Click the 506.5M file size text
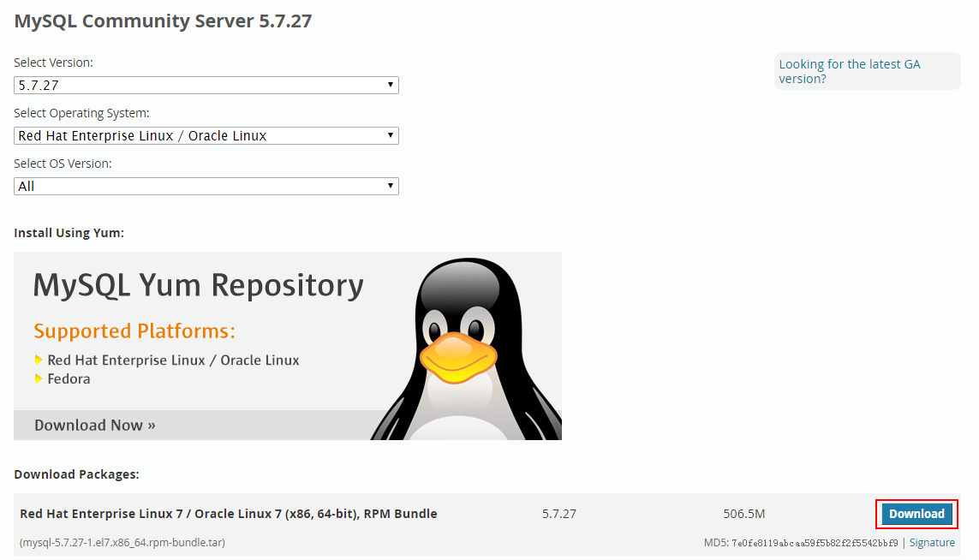The image size is (979, 560). click(743, 514)
